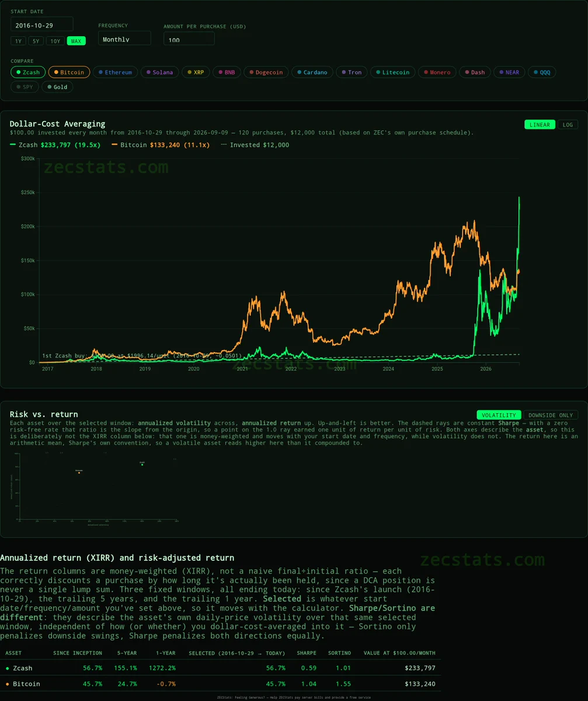Viewport: 588px width, 701px height.
Task: Click the Dollar-Cost Averaging heading
Action: pyautogui.click(x=57, y=124)
